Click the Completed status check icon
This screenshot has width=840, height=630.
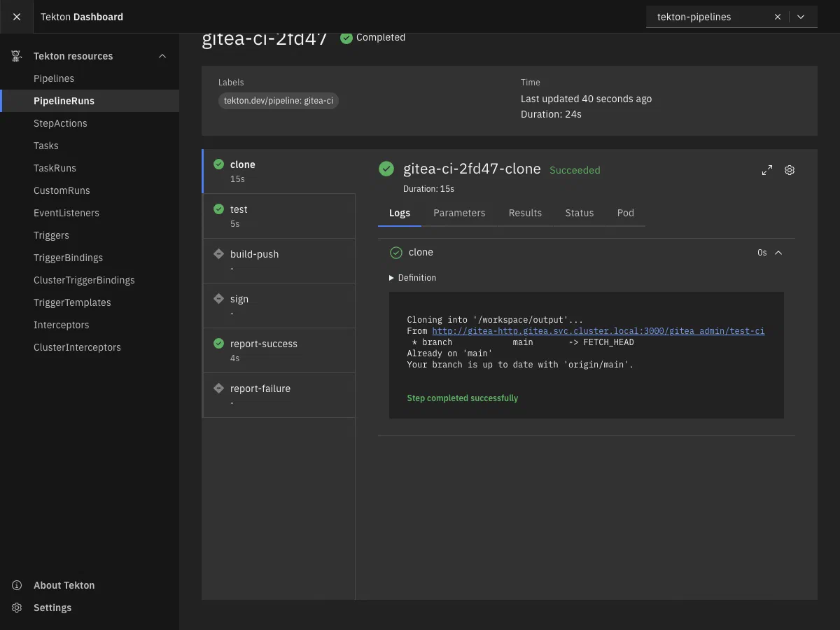(x=346, y=38)
